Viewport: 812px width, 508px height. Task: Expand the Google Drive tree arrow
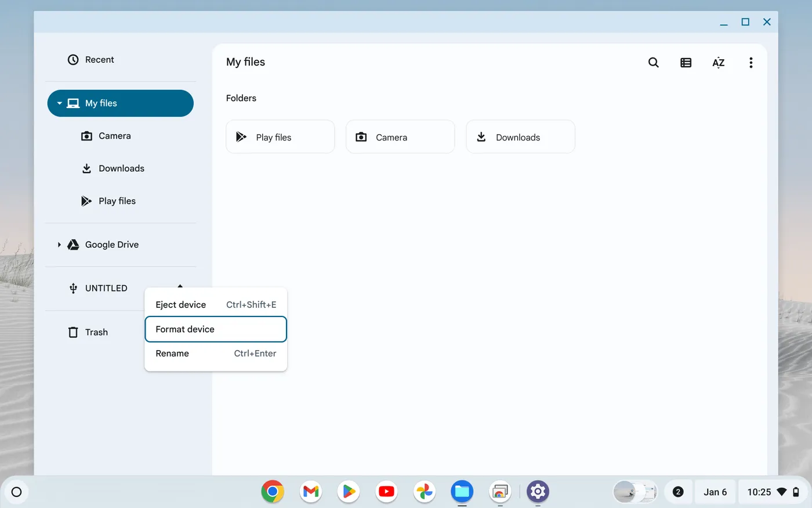pyautogui.click(x=59, y=245)
